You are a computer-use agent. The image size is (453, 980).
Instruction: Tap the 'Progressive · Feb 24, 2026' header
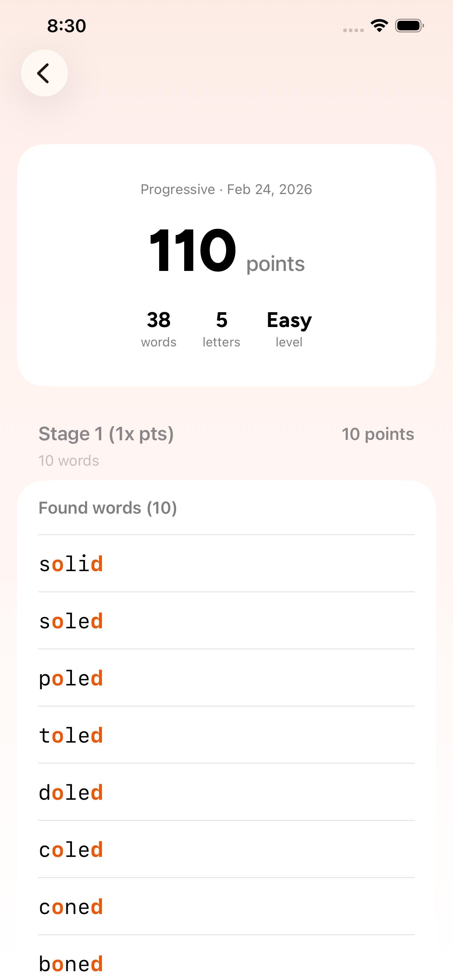(x=226, y=189)
